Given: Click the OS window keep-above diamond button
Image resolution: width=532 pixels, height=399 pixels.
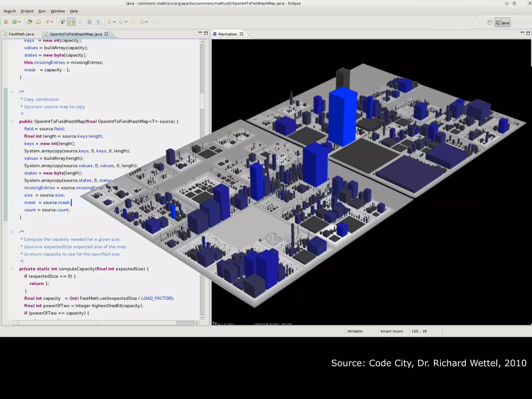Looking at the screenshot, I should [x=514, y=3].
